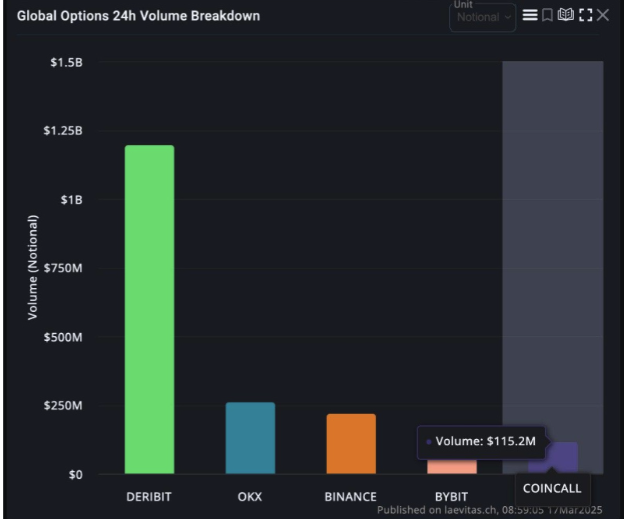This screenshot has width=624, height=519.
Task: Select the salmon BYBIT bar
Action: [452, 467]
